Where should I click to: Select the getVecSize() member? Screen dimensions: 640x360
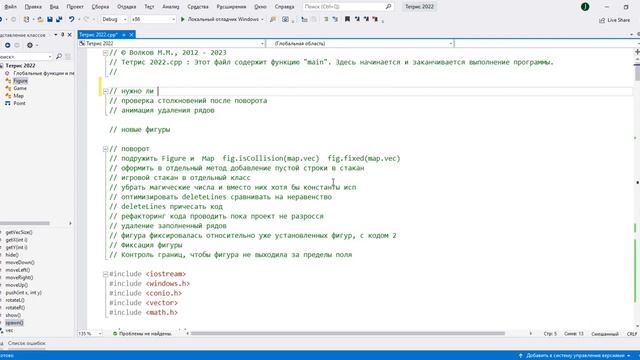[x=19, y=232]
